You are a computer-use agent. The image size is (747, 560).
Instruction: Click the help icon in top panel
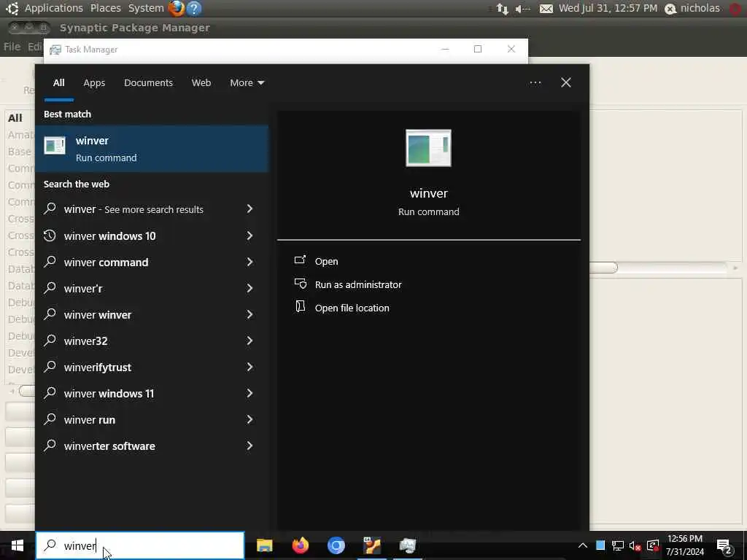tap(194, 8)
